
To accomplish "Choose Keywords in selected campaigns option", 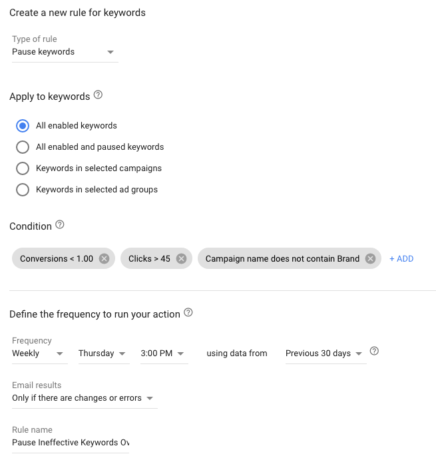I will click(x=23, y=168).
